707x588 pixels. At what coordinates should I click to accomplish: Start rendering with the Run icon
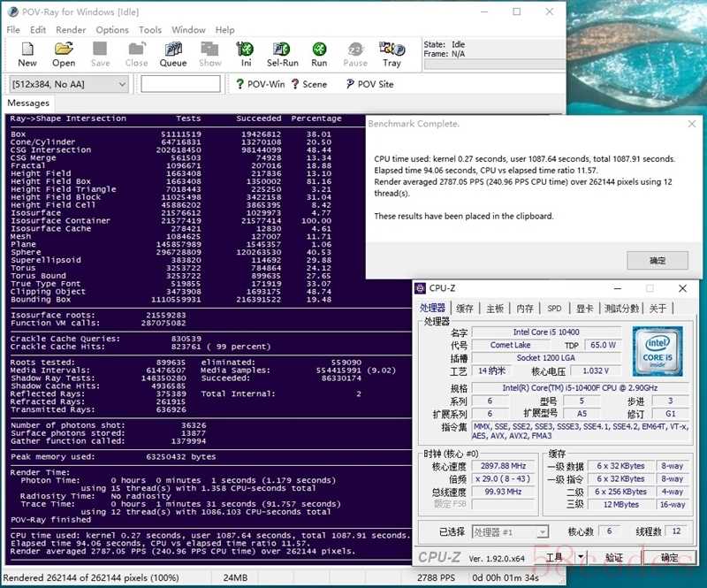coord(319,54)
